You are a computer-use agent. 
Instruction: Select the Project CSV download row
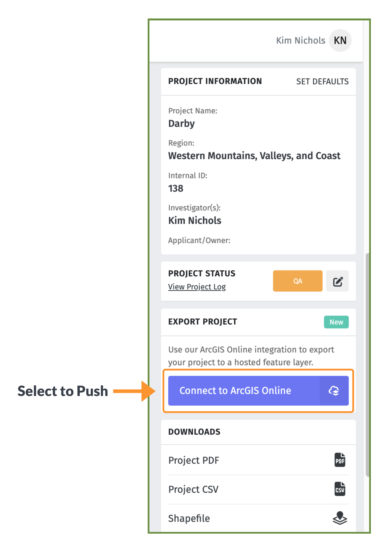click(258, 489)
